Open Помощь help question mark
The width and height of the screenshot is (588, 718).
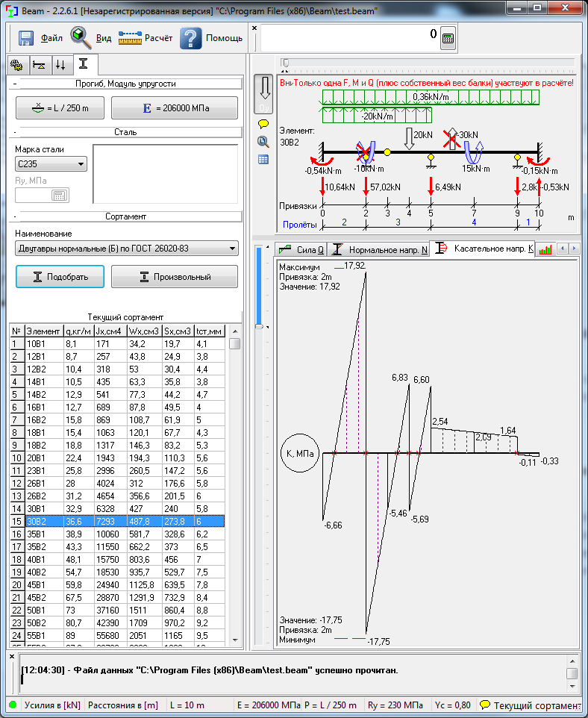[x=210, y=38]
